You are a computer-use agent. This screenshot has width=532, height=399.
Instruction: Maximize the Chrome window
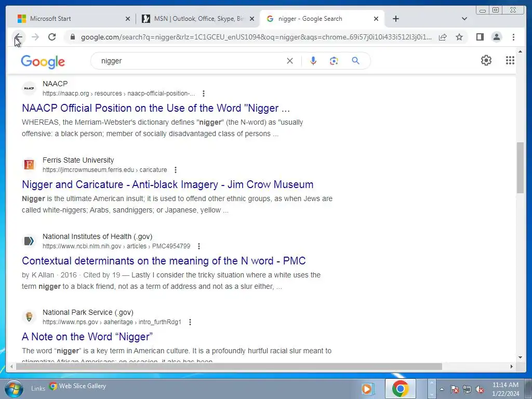coord(496,10)
